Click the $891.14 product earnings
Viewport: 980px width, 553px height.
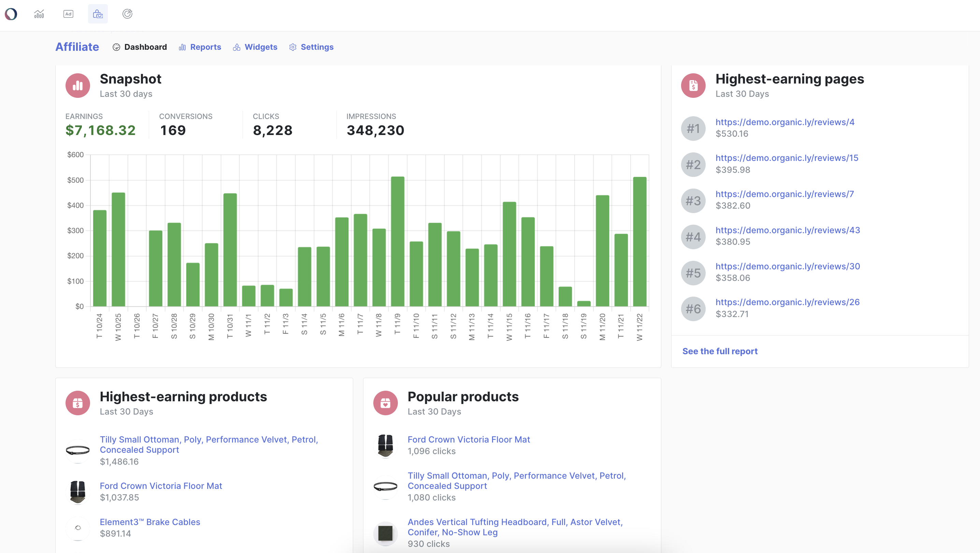115,534
